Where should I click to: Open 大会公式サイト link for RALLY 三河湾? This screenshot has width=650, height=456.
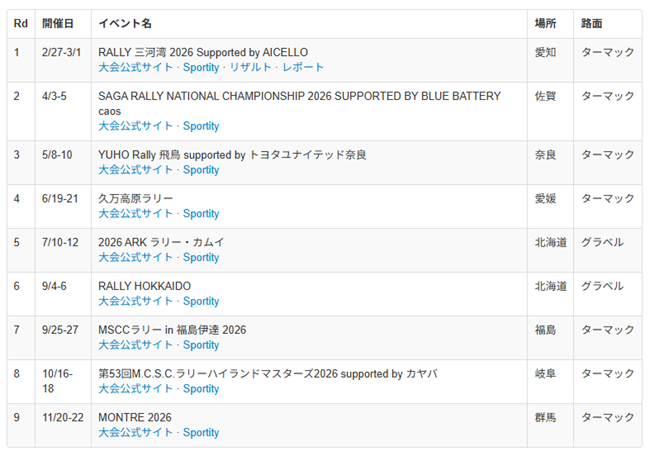pos(135,67)
